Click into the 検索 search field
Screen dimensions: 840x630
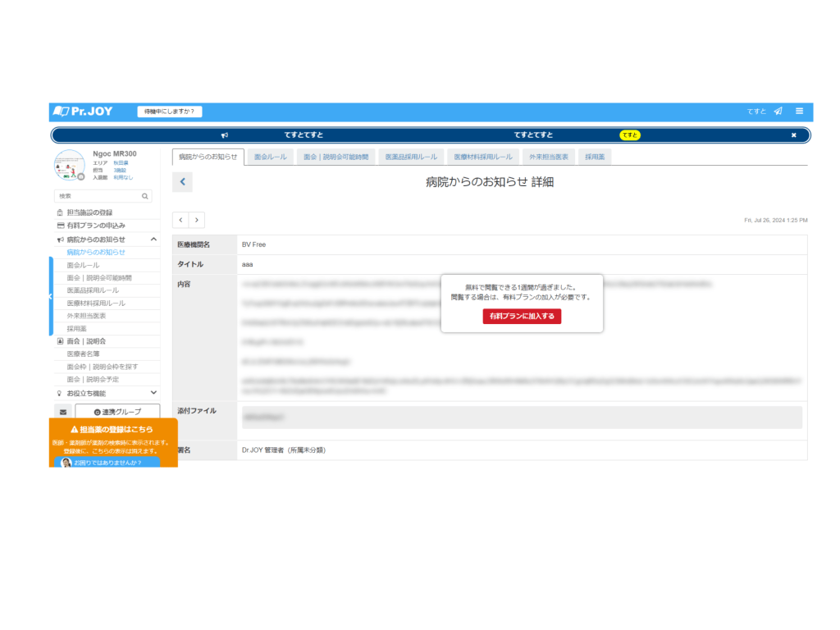97,196
